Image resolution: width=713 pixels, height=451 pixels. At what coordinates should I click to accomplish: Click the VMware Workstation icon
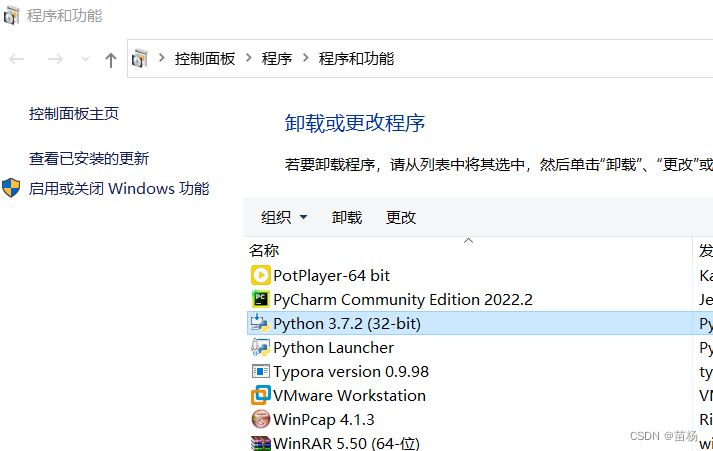pos(261,395)
